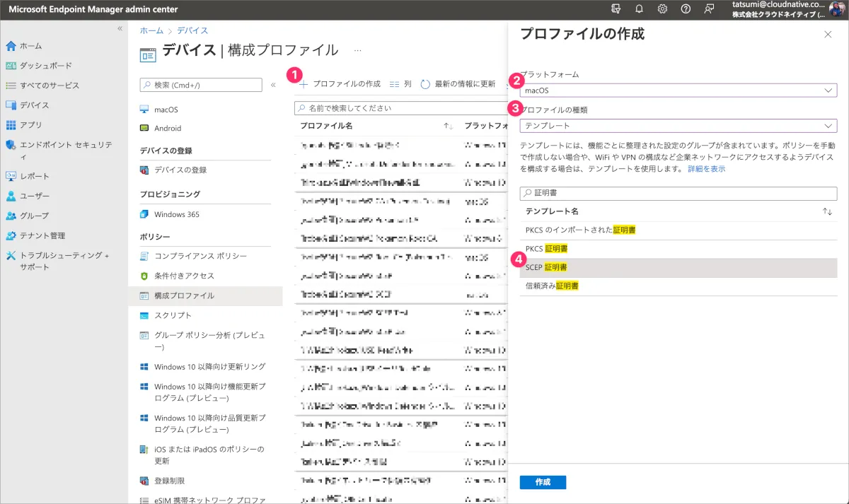
Task: Open the プラットフォーム dropdown showing macOS
Action: [x=678, y=90]
